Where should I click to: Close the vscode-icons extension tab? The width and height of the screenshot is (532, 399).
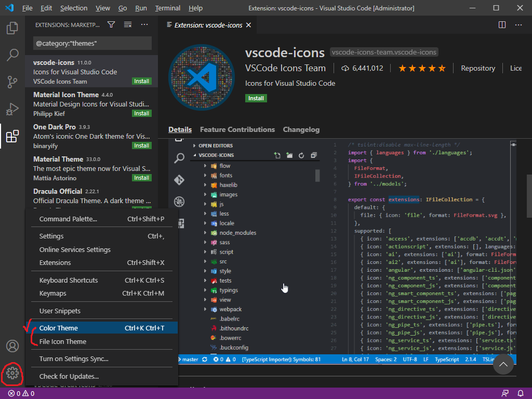pos(248,25)
